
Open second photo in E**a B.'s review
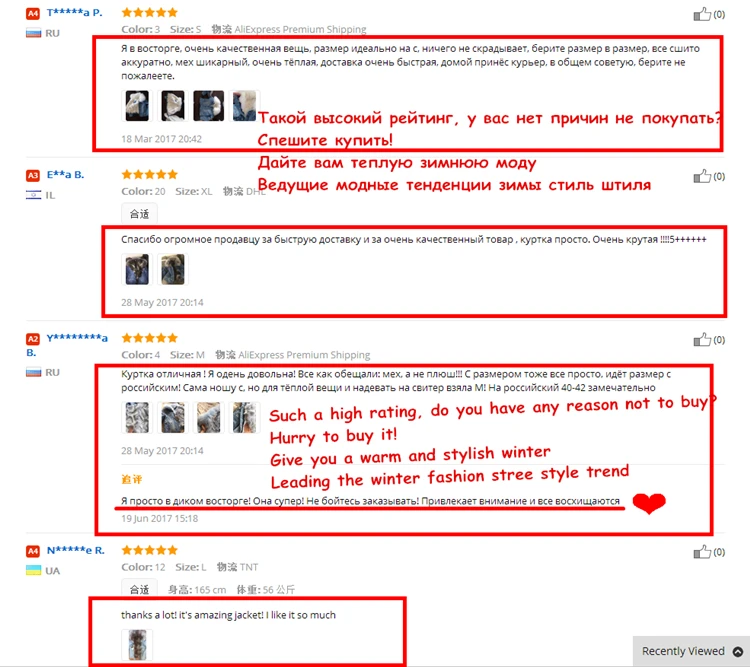coord(173,269)
